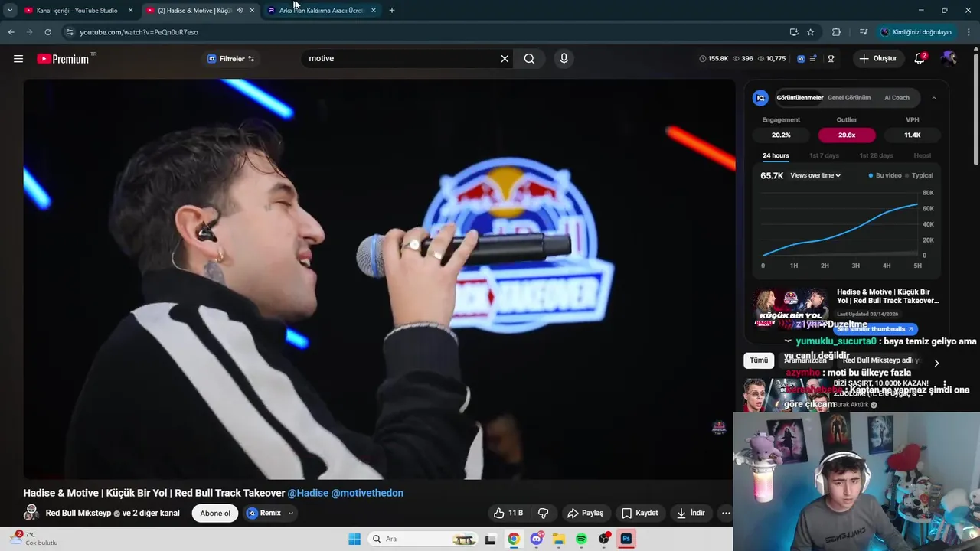This screenshot has height=551, width=980.
Task: Open the trophy icon in header
Action: coord(831,59)
